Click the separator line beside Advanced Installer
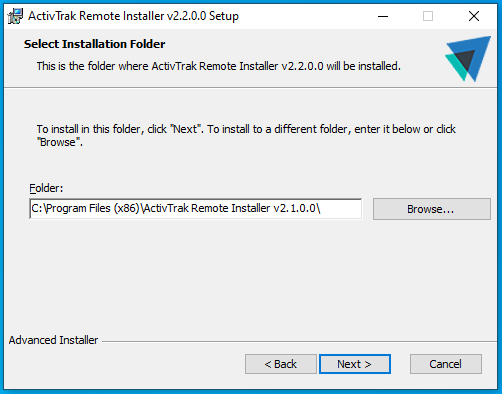The image size is (502, 394). [x=299, y=341]
